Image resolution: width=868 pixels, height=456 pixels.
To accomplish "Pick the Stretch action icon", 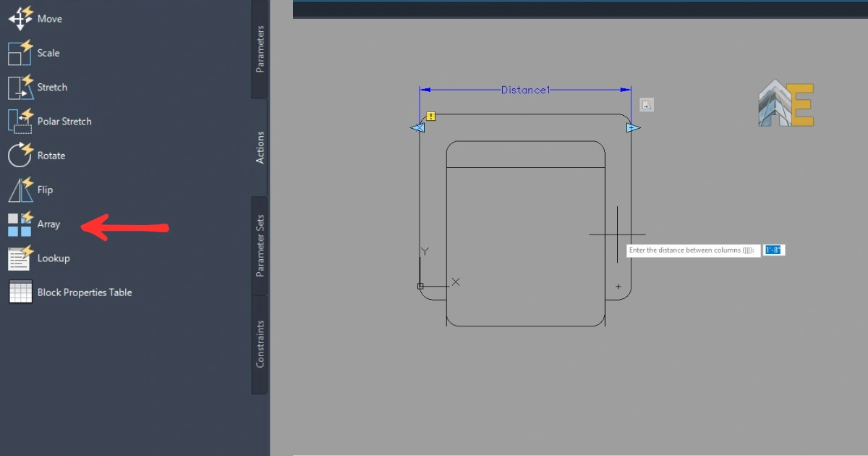I will point(20,87).
